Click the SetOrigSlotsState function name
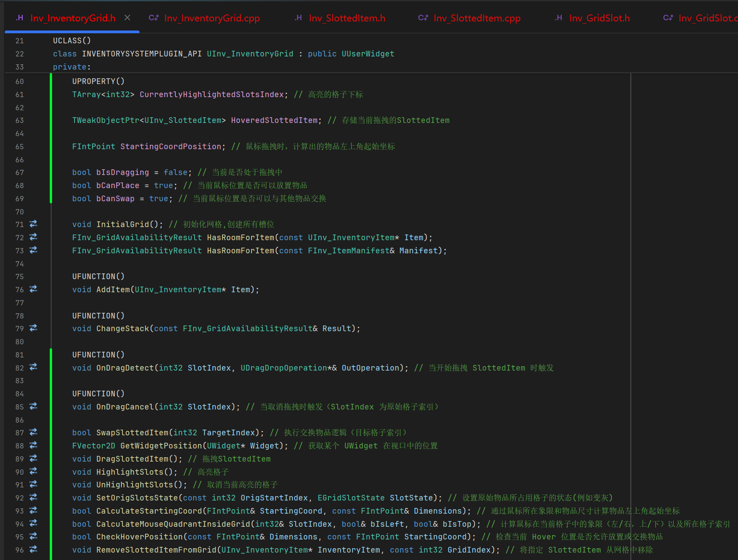Image resolution: width=738 pixels, height=560 pixels. pyautogui.click(x=137, y=498)
